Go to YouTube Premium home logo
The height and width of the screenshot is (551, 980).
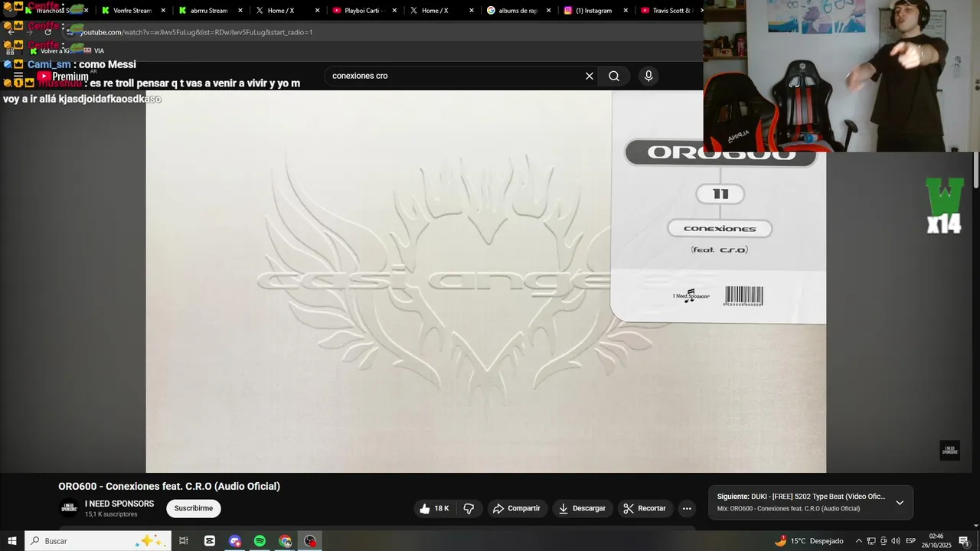(x=63, y=77)
